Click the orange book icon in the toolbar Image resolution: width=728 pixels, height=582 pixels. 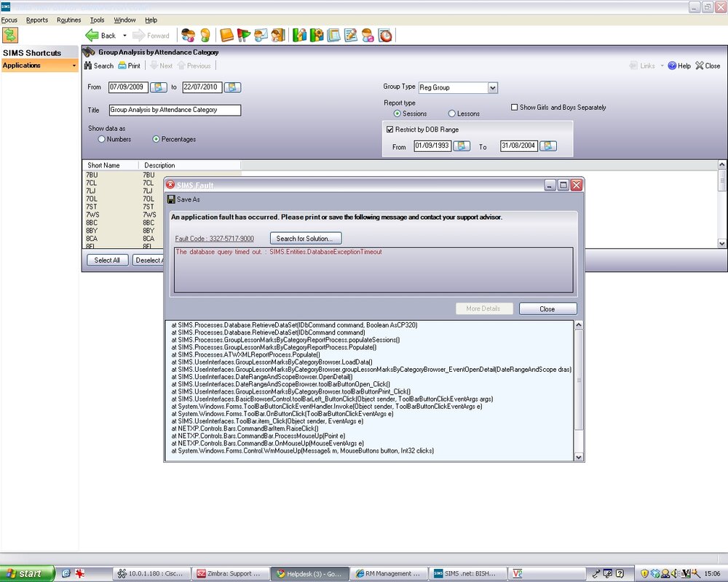pos(226,35)
